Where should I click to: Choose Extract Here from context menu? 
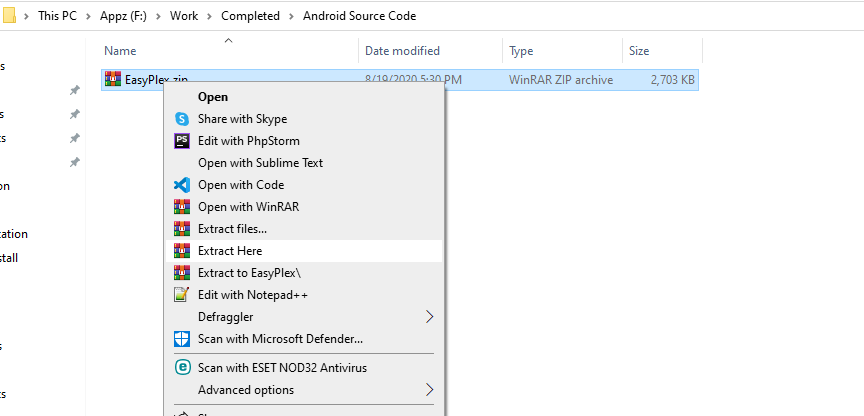point(230,251)
